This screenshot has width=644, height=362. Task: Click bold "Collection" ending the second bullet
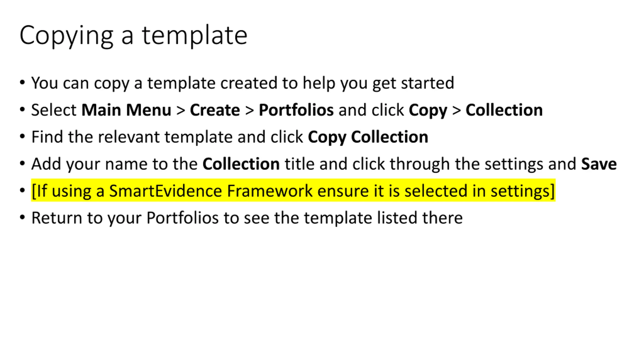(504, 110)
